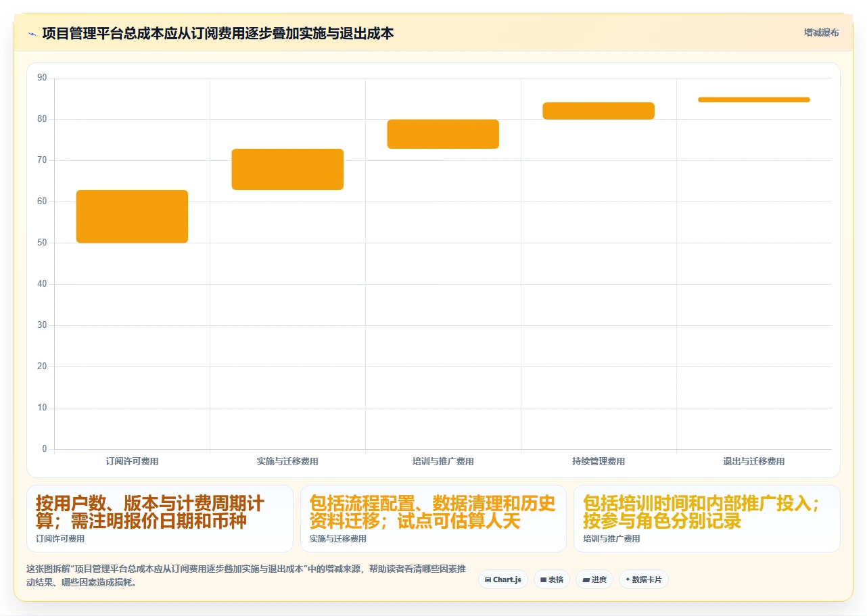The width and height of the screenshot is (867, 616).
Task: Click the 持续管理费用 x-axis label
Action: pos(599,461)
